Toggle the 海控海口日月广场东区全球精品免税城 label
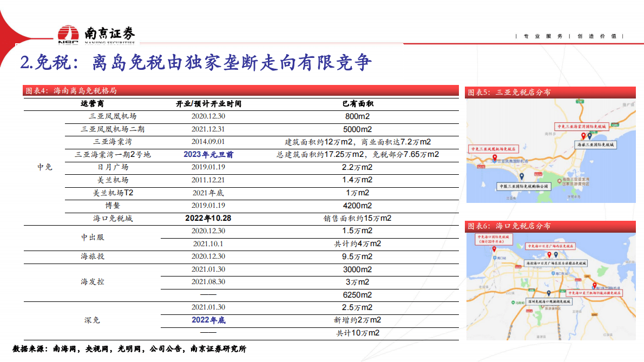644x362 pixels. click(x=556, y=263)
